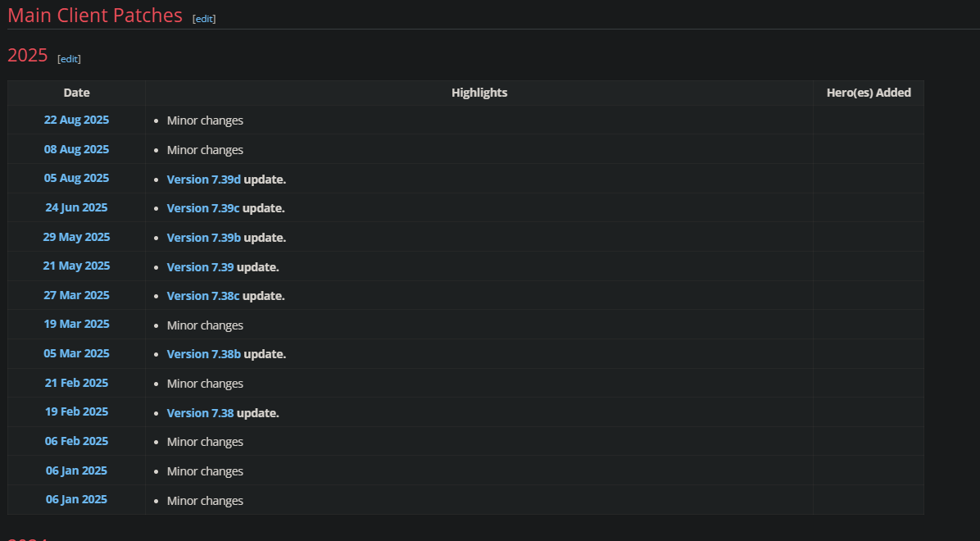The width and height of the screenshot is (980, 541).
Task: Follow the Version 7.39 link in 21 May row
Action: pos(200,267)
